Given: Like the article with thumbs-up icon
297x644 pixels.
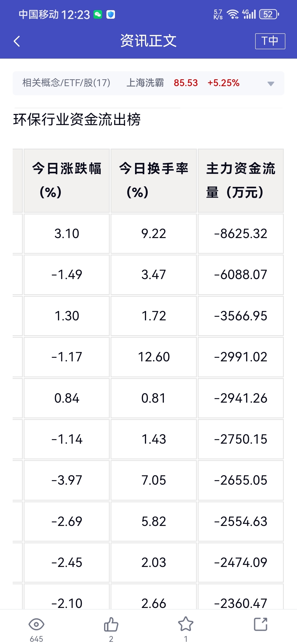Looking at the screenshot, I should tap(111, 625).
